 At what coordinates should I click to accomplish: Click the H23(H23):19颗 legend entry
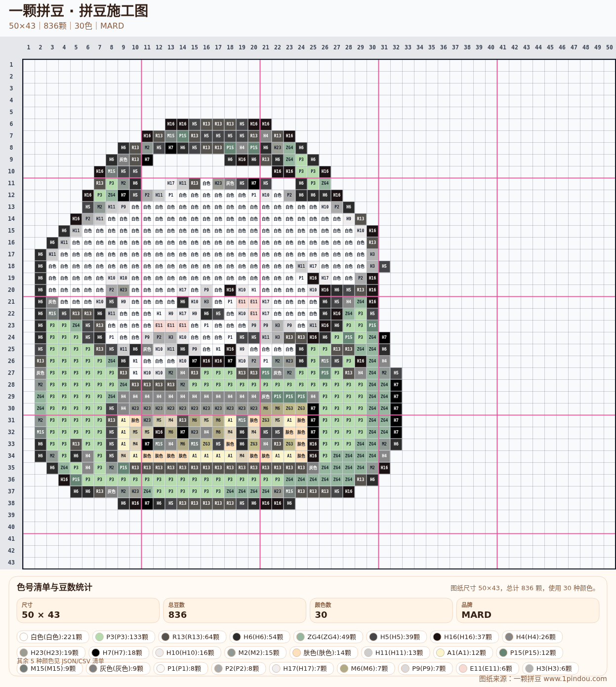(x=51, y=653)
